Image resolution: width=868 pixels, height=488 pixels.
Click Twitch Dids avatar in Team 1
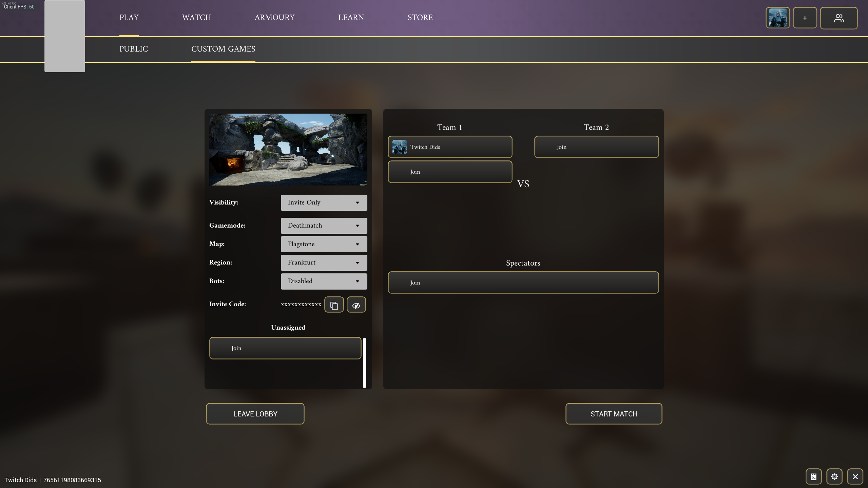click(x=399, y=147)
